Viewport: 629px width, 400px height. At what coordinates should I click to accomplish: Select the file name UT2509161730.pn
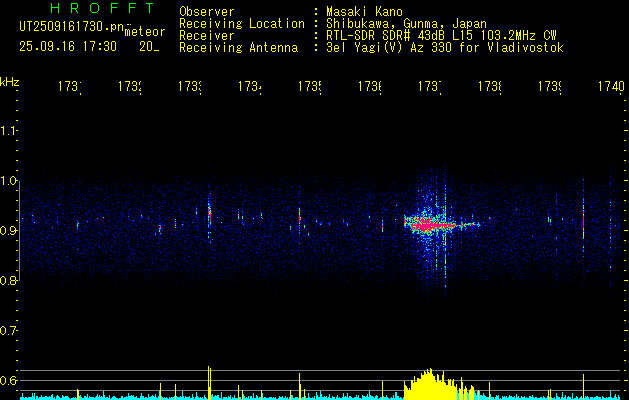(72, 26)
